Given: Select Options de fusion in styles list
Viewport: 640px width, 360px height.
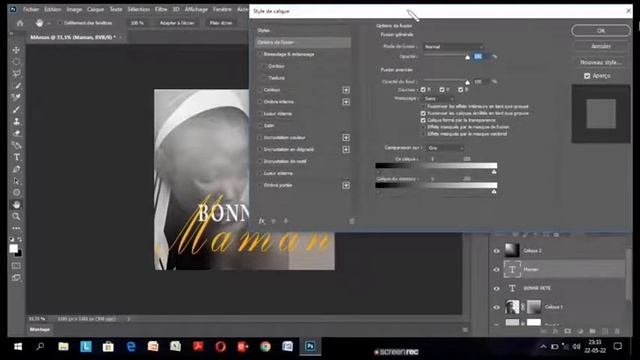Looking at the screenshot, I should pos(303,42).
